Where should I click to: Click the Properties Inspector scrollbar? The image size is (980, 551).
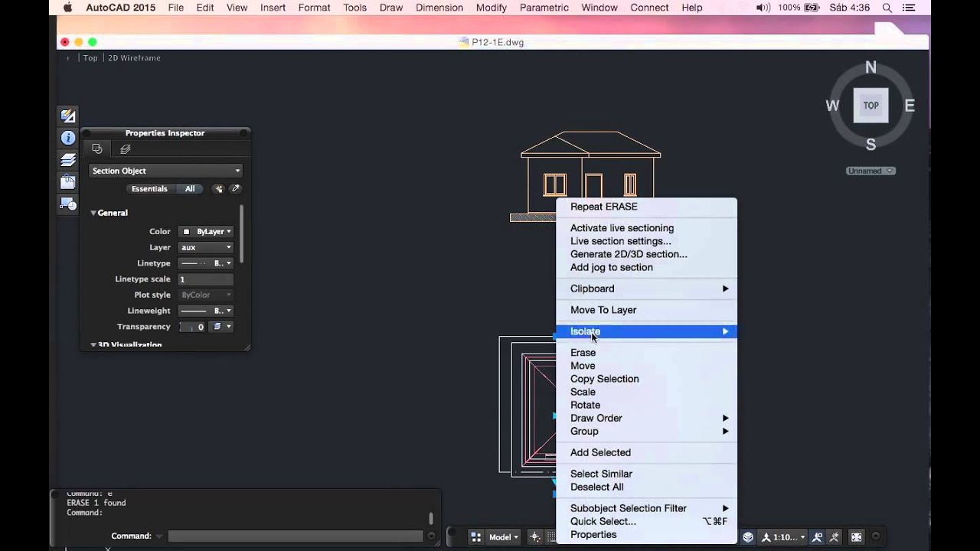(x=242, y=233)
